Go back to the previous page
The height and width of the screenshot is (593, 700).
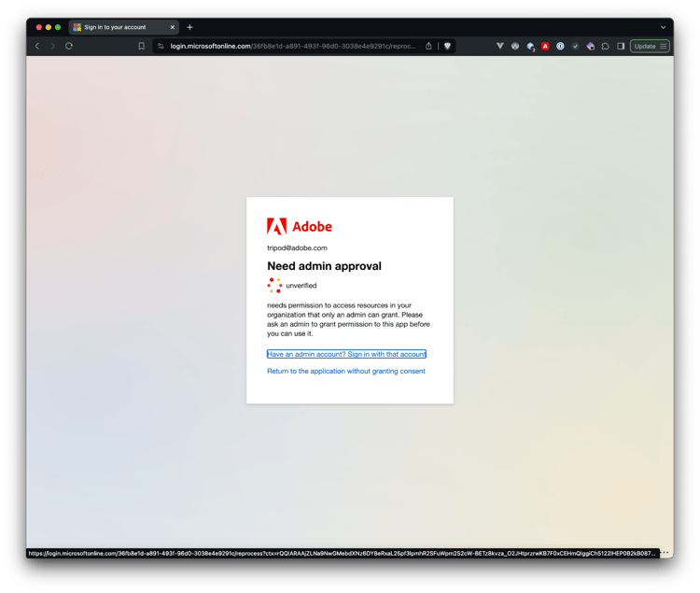click(37, 46)
